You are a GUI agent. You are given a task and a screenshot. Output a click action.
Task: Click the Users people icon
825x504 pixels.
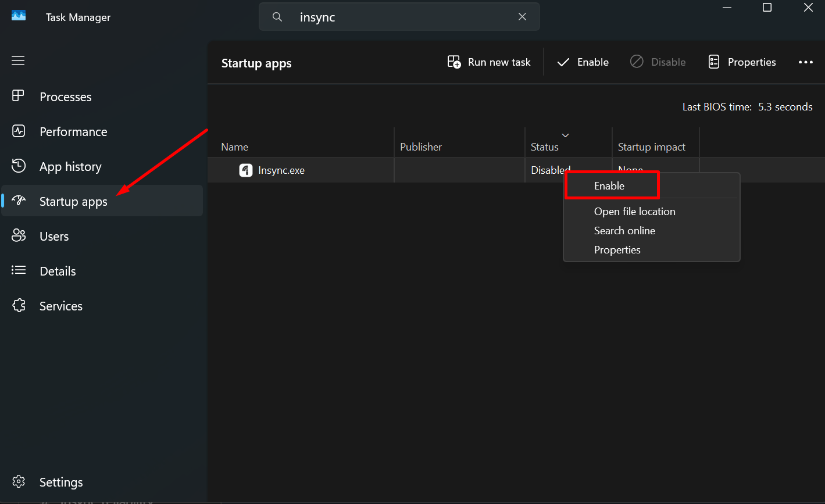[x=19, y=235]
